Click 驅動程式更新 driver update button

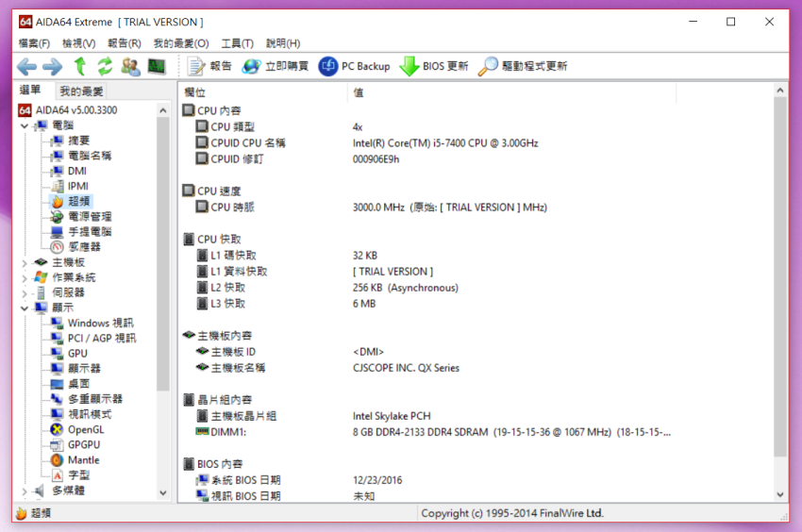pyautogui.click(x=523, y=66)
